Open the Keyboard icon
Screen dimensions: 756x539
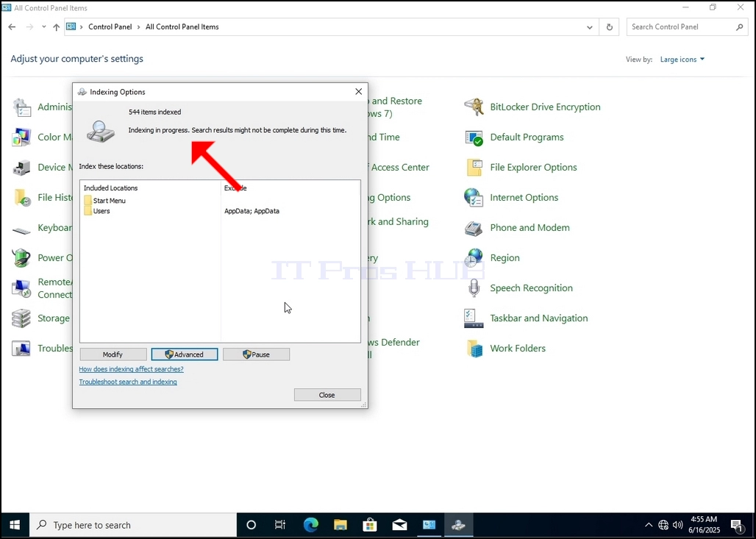coord(22,230)
